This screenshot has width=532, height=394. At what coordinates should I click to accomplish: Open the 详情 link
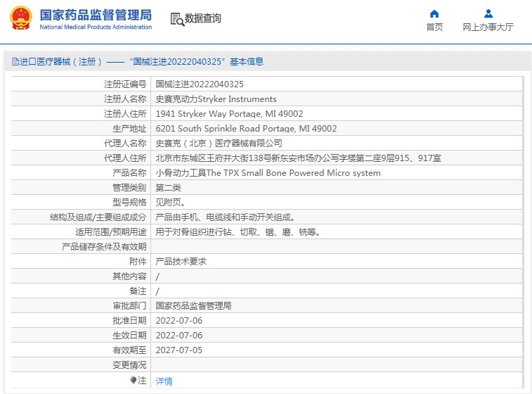pyautogui.click(x=164, y=381)
